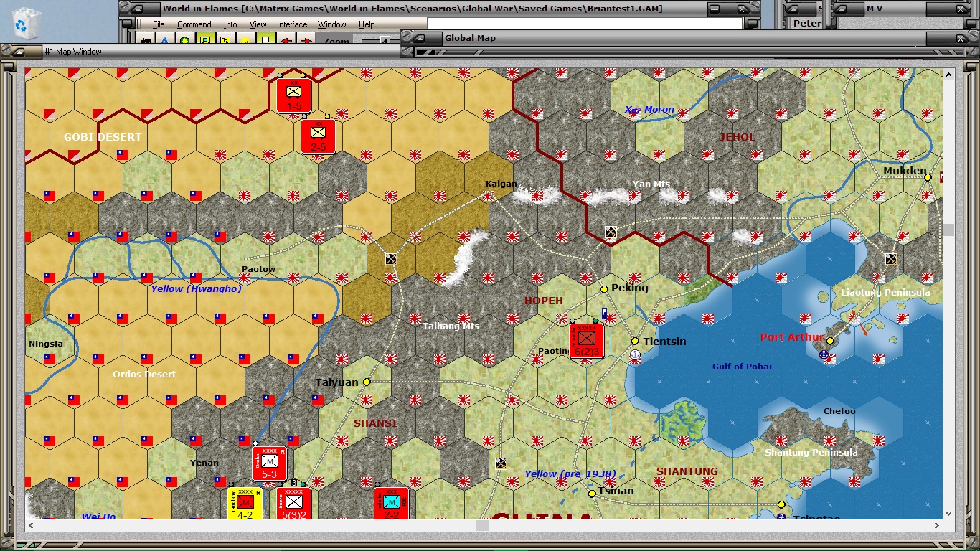The height and width of the screenshot is (551, 980).
Task: Click the 'SHANTUNG' province label
Action: pyautogui.click(x=687, y=471)
